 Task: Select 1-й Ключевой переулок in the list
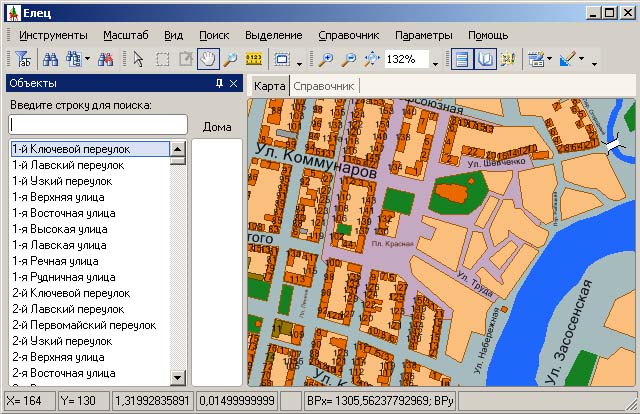90,149
